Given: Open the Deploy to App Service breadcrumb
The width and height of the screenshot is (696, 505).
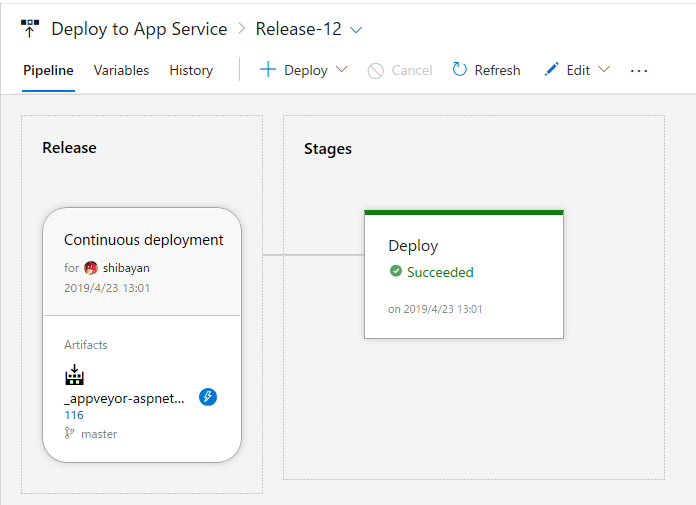Looking at the screenshot, I should 139,29.
